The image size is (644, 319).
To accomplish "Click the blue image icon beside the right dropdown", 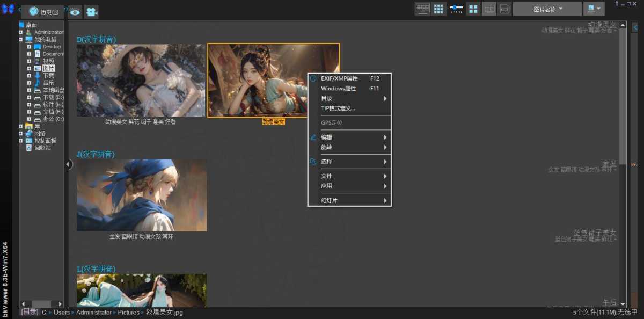I will pyautogui.click(x=590, y=8).
